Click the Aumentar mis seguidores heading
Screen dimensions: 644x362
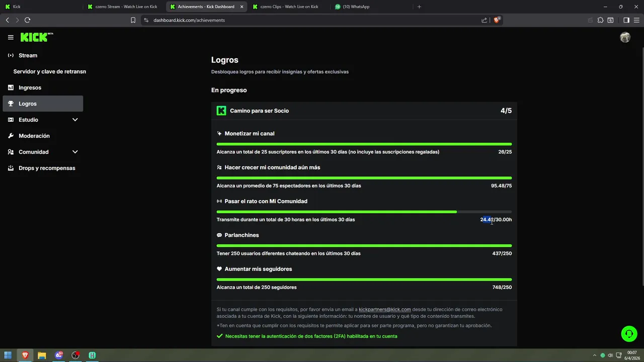258,269
